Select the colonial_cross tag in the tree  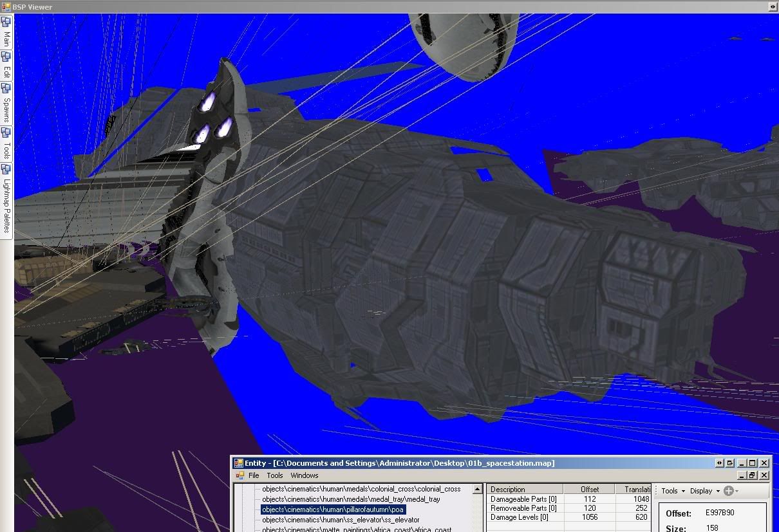click(361, 489)
